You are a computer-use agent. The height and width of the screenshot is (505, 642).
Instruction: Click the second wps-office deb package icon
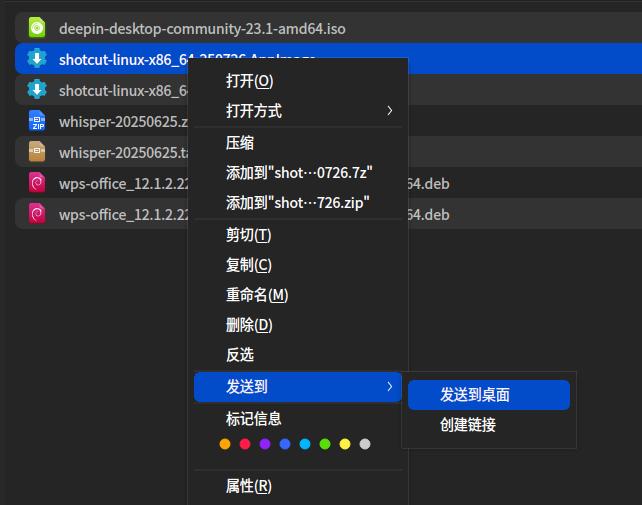click(37, 214)
